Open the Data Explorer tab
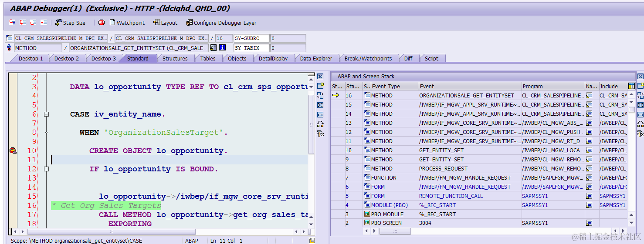The height and width of the screenshot is (244, 644). [x=316, y=58]
